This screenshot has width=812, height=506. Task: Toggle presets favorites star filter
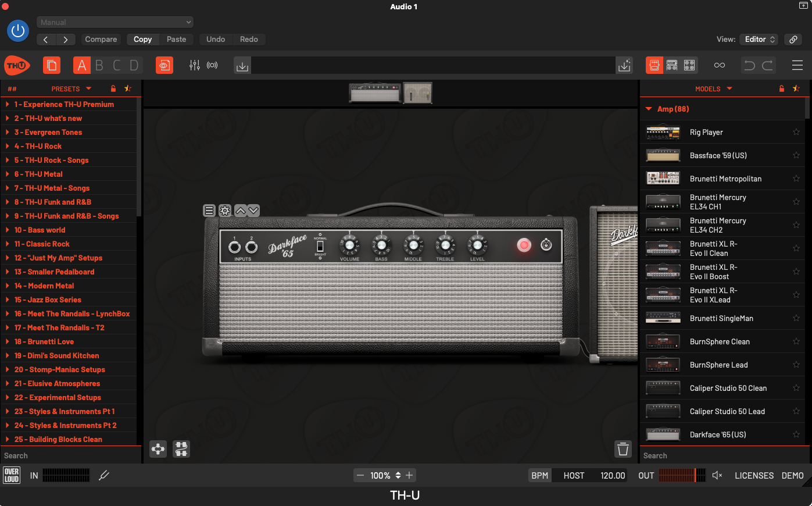(x=128, y=88)
